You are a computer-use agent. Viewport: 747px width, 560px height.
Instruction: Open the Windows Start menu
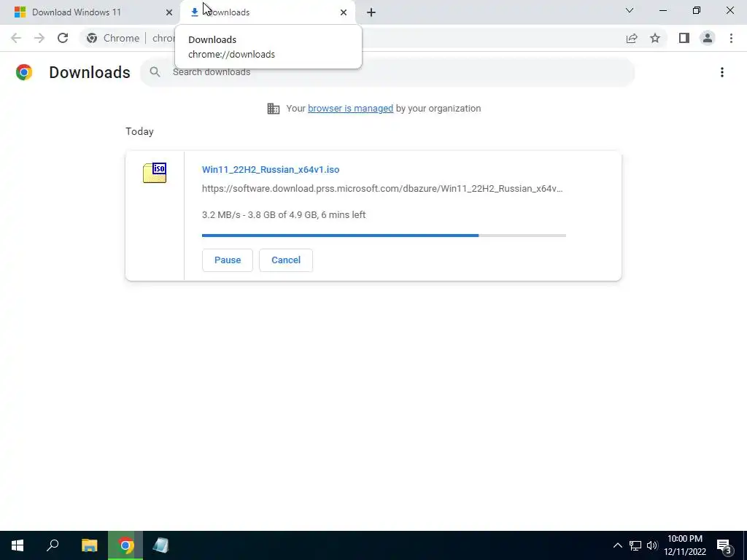[x=18, y=545]
